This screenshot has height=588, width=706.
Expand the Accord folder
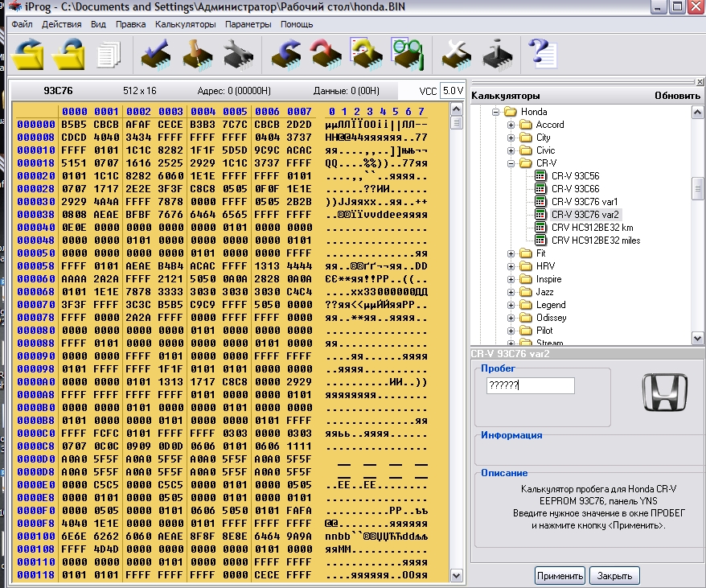[x=511, y=125]
